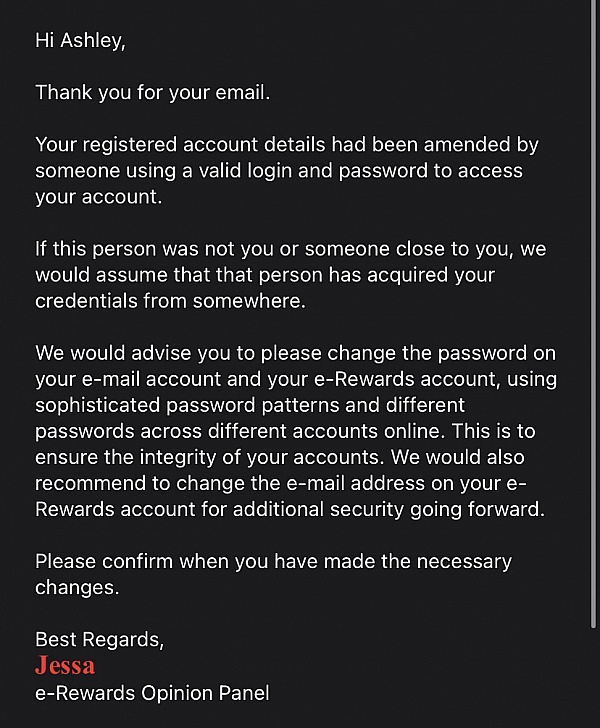Click the 'Best Regards,' sign-off line

pos(100,639)
